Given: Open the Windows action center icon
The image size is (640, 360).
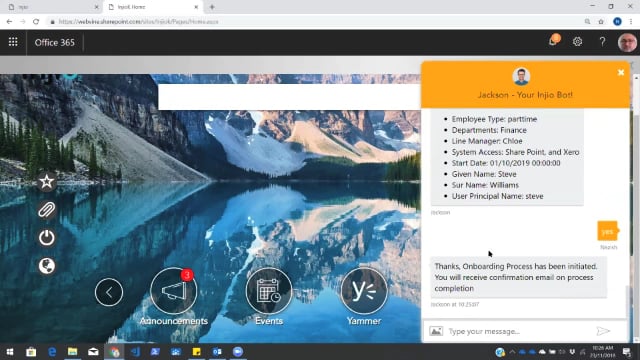Looking at the screenshot, I should tap(627, 351).
